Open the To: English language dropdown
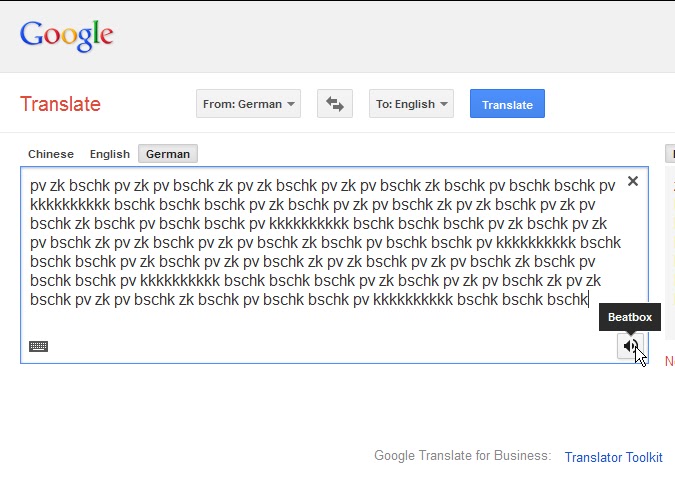This screenshot has width=675, height=500. click(x=411, y=104)
